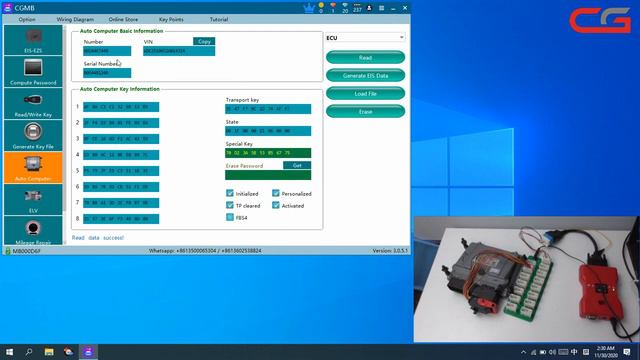Click the CGMB app icon on taskbar
640x360 pixels.
click(x=88, y=352)
